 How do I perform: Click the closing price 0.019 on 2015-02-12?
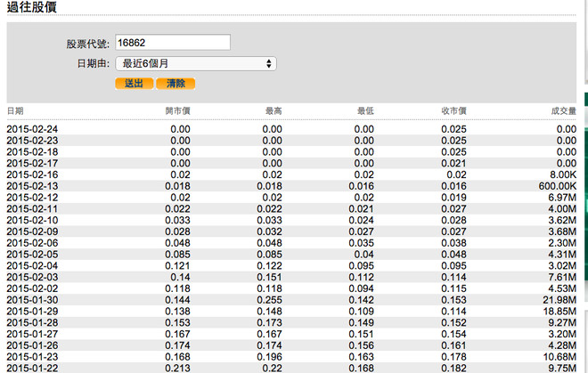453,198
